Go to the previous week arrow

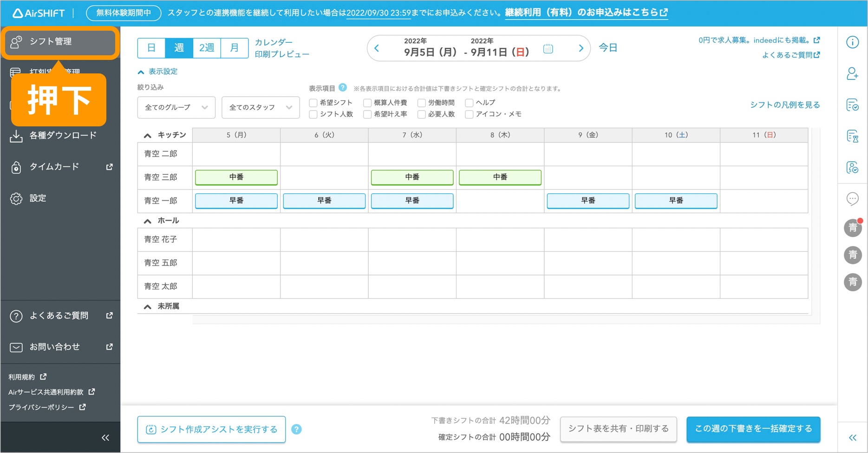click(x=377, y=48)
